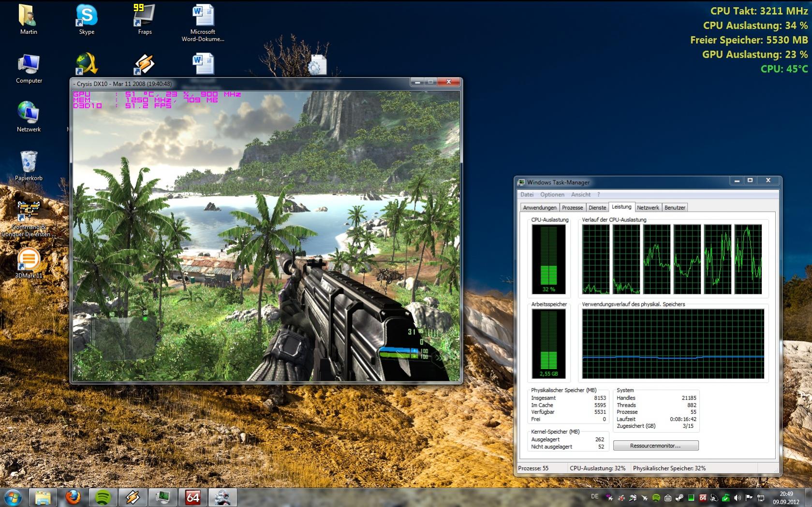Switch to the Netzwerk tab in Task Manager
The width and height of the screenshot is (812, 507).
(x=648, y=207)
